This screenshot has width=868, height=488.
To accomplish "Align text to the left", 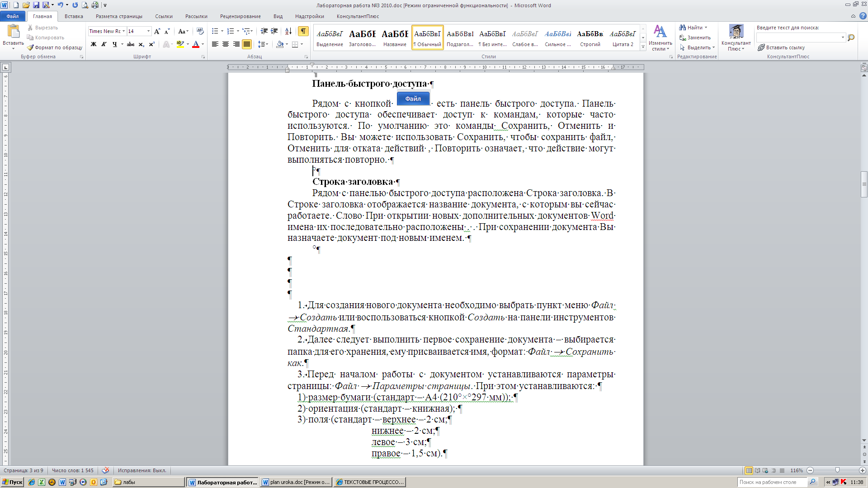I will click(x=215, y=44).
